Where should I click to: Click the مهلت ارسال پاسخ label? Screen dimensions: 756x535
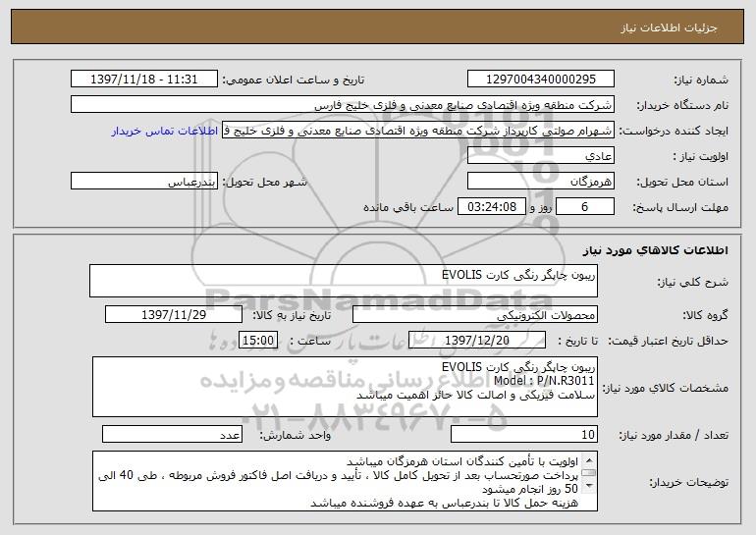point(680,207)
